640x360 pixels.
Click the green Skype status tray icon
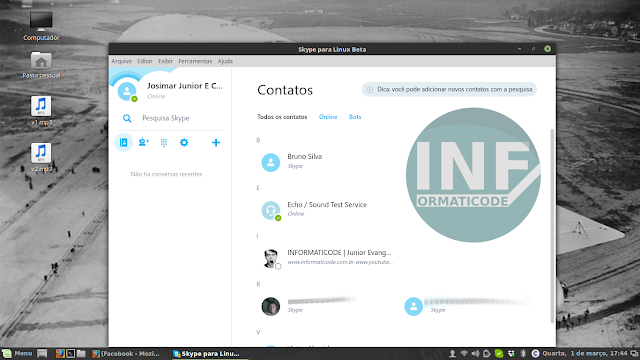click(x=499, y=353)
